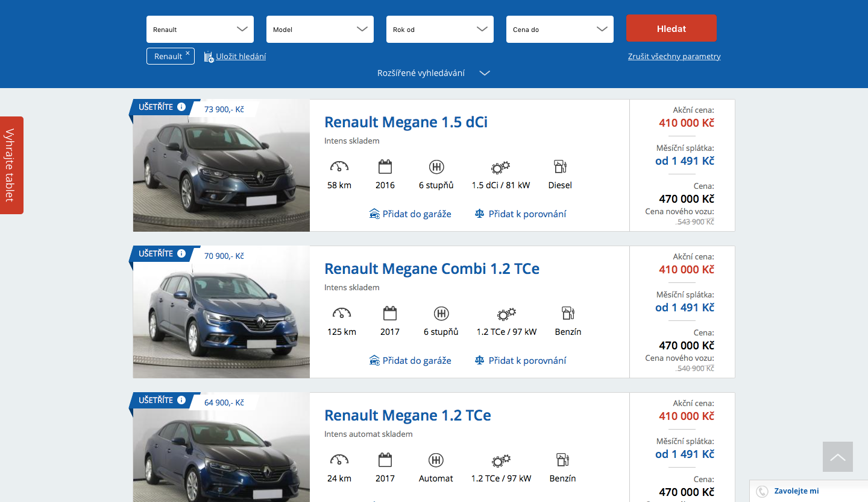The height and width of the screenshot is (502, 868).
Task: Click the 70 900,- Kč savings text
Action: pyautogui.click(x=224, y=256)
